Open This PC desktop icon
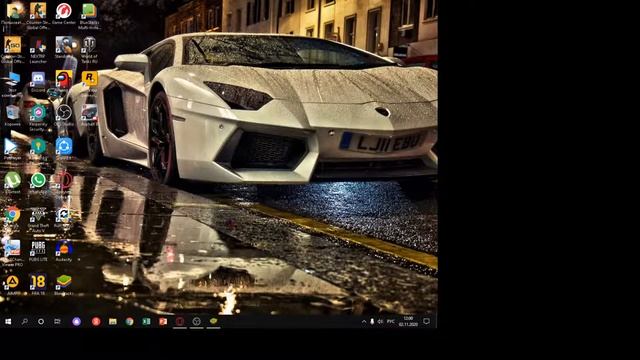The image size is (640, 360). tap(12, 79)
